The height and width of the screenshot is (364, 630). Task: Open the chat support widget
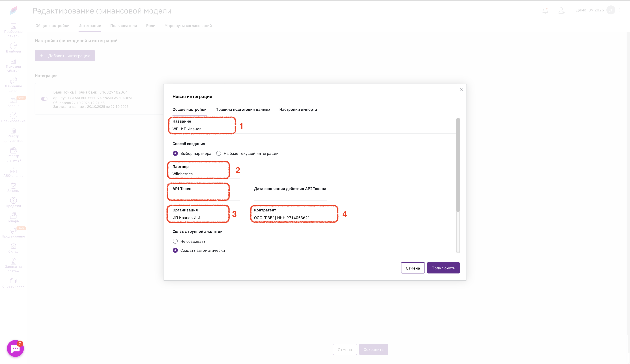[15, 348]
